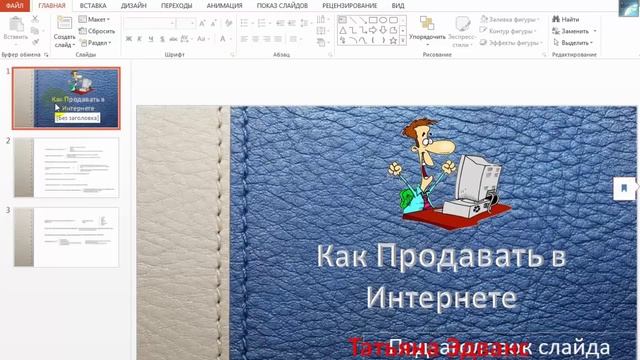640x360 pixels.
Task: Switch to the РЕЦЕНЗИРОВАНИЕ tab
Action: 349,6
